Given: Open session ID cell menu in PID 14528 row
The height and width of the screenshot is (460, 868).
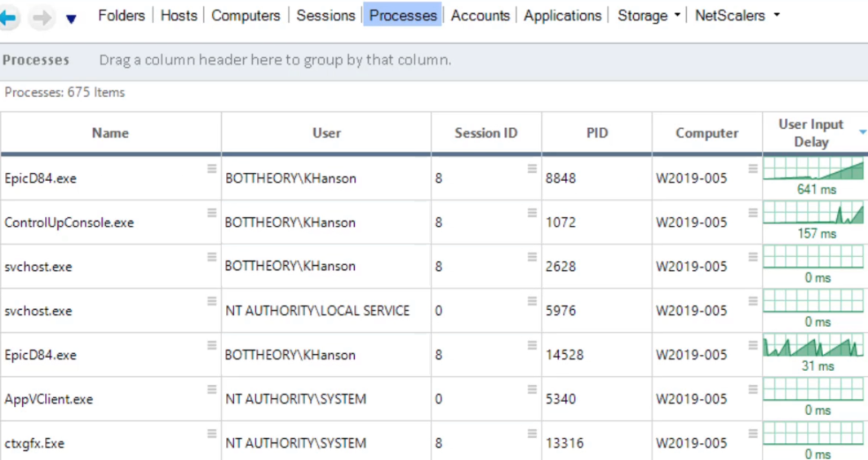Looking at the screenshot, I should [532, 346].
